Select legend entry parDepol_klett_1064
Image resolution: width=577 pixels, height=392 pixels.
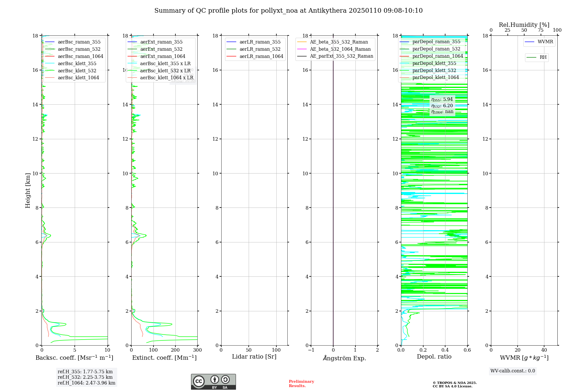430,78
